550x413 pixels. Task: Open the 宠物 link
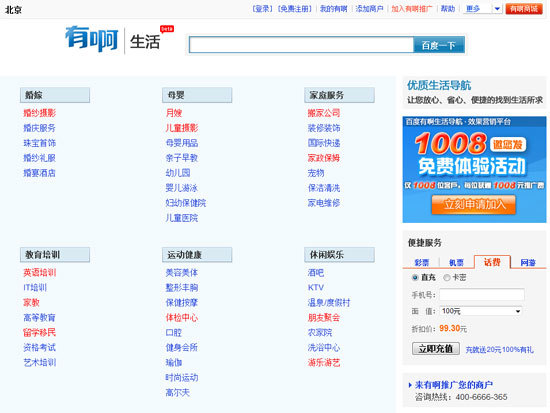coord(316,173)
